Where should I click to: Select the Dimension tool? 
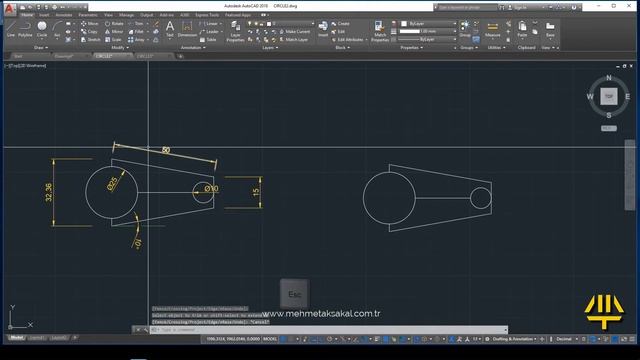coord(187,29)
